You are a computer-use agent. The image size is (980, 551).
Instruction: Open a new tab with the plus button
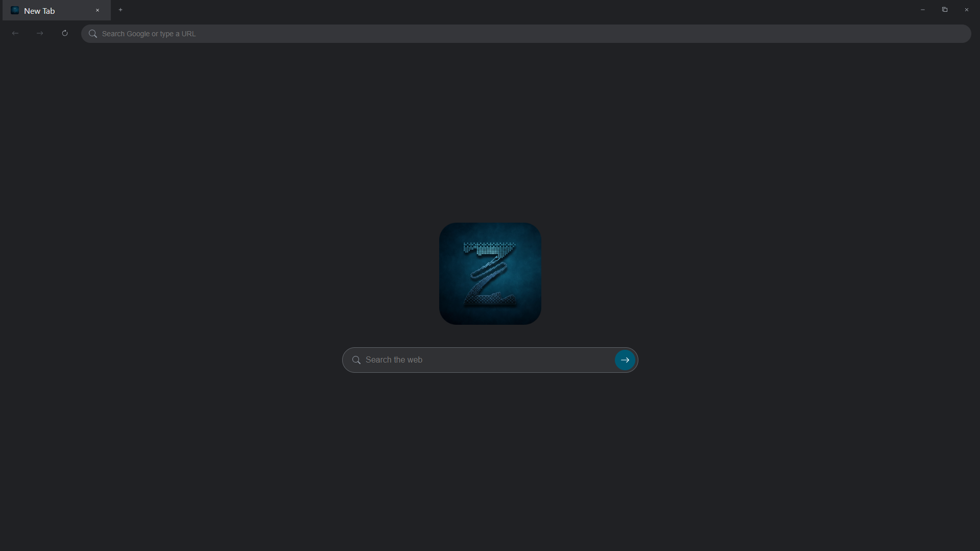click(121, 10)
